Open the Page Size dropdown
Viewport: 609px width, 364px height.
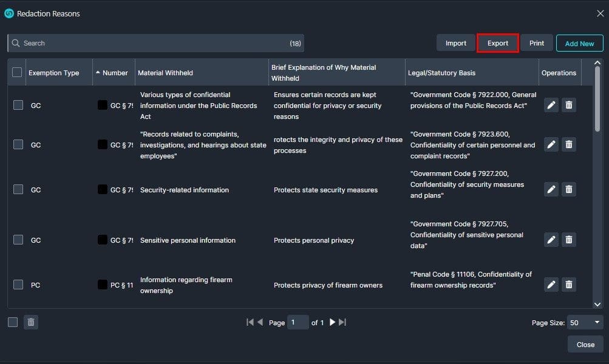tap(585, 323)
